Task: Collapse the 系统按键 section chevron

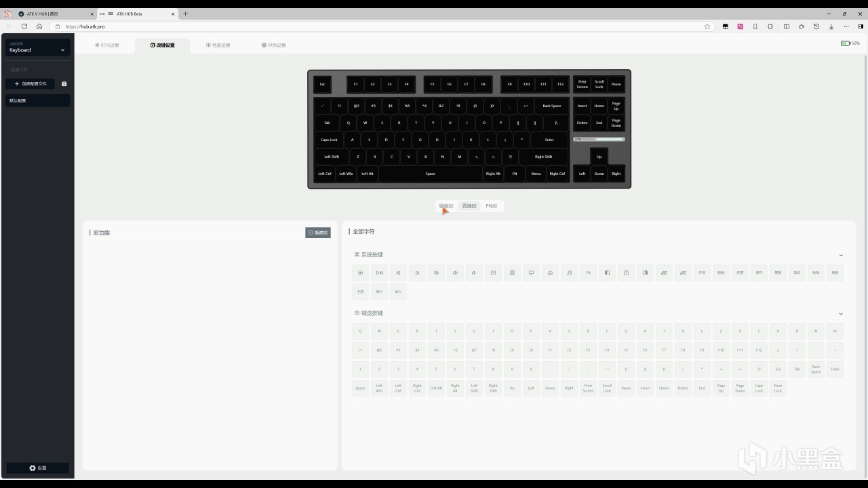Action: [841, 256]
